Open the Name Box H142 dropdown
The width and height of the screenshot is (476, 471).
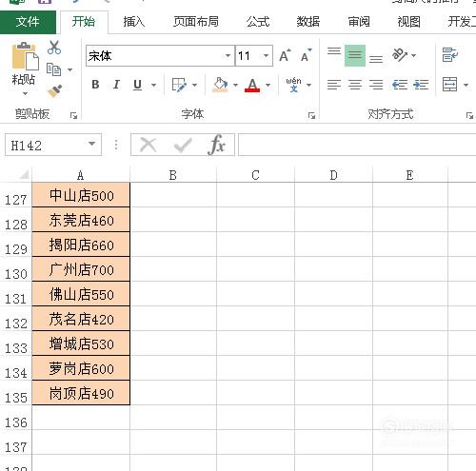pos(92,145)
